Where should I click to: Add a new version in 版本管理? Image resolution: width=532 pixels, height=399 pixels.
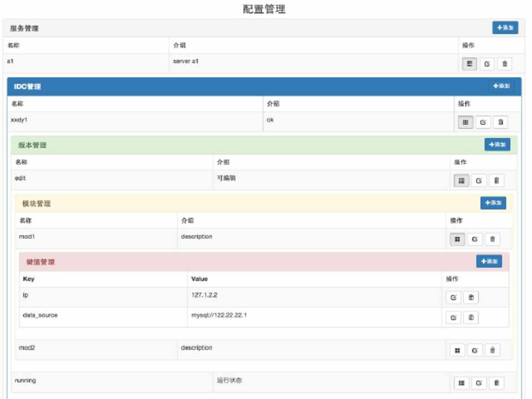click(x=497, y=144)
